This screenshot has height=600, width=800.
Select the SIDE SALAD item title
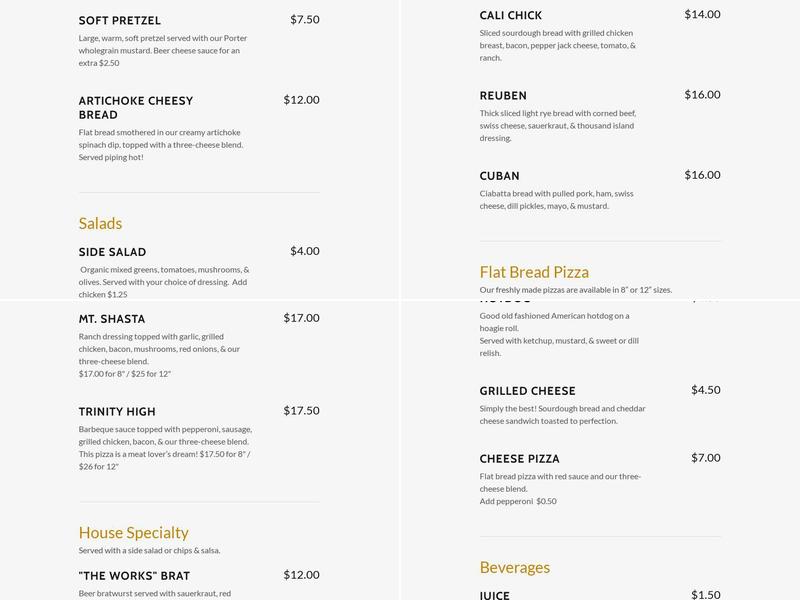[112, 252]
